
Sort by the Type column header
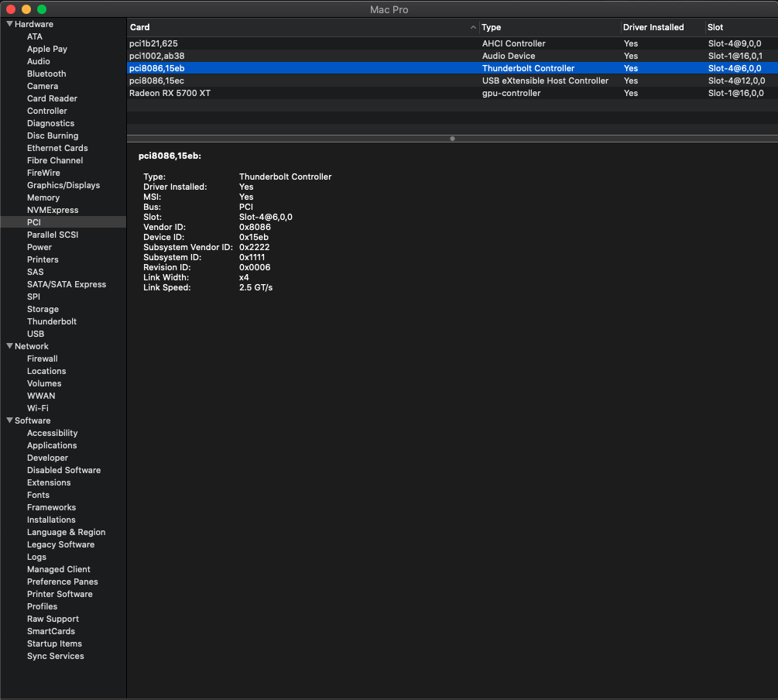[x=550, y=27]
